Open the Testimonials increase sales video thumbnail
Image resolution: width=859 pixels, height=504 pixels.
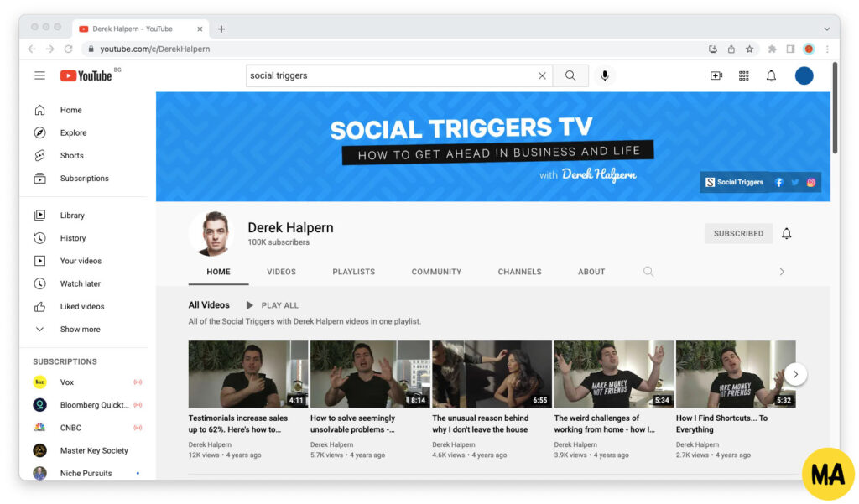point(248,374)
